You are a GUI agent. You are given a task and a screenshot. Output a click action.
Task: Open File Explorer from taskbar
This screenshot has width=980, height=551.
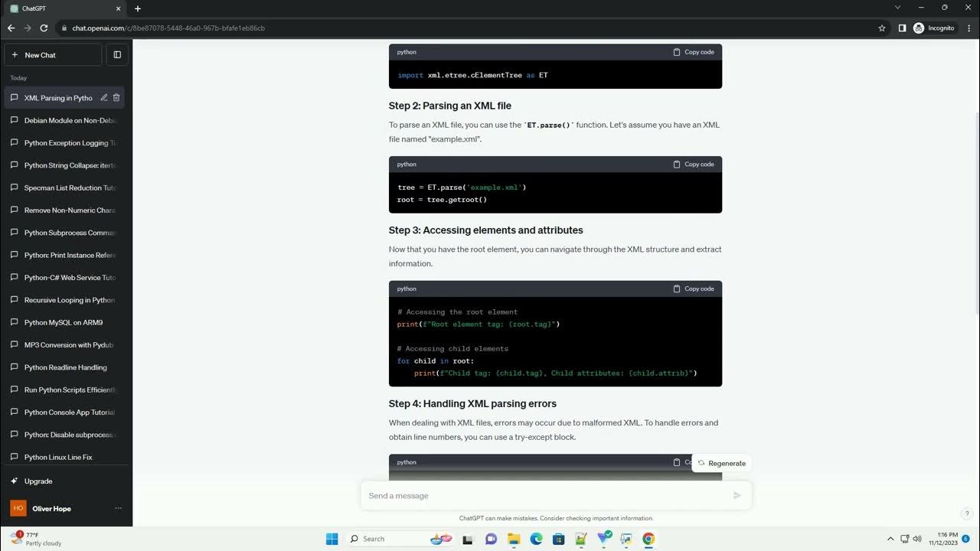514,539
